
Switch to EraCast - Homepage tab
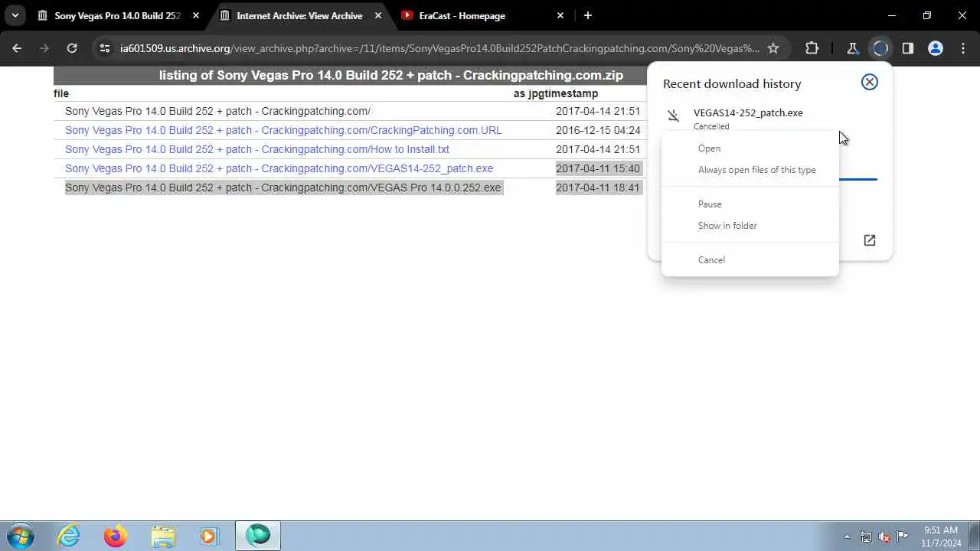462,15
